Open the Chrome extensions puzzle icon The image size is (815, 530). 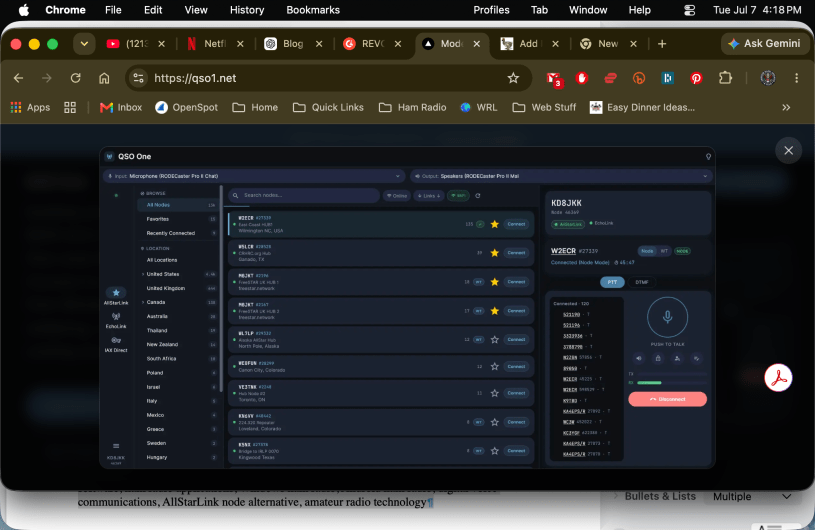click(725, 78)
